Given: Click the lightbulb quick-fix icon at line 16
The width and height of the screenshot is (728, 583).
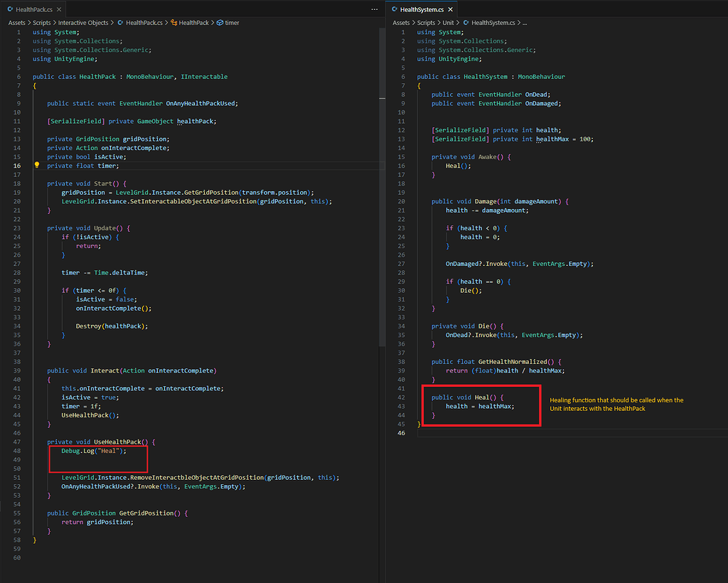Looking at the screenshot, I should (37, 165).
